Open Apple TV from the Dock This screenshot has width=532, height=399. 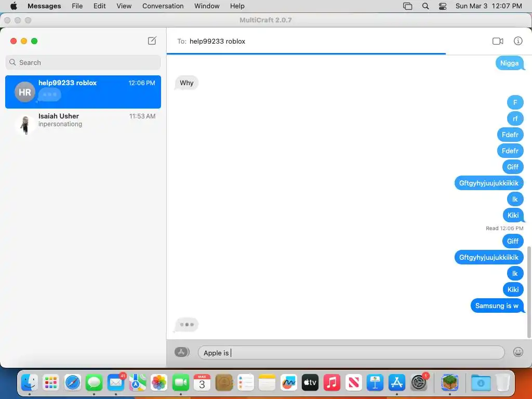[x=310, y=383]
